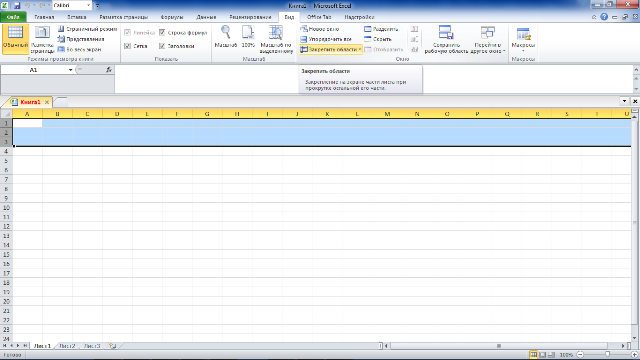Screen dimensions: 640x360
Task: Open the Масштаб zoom magnifier dialog
Action: [226, 37]
